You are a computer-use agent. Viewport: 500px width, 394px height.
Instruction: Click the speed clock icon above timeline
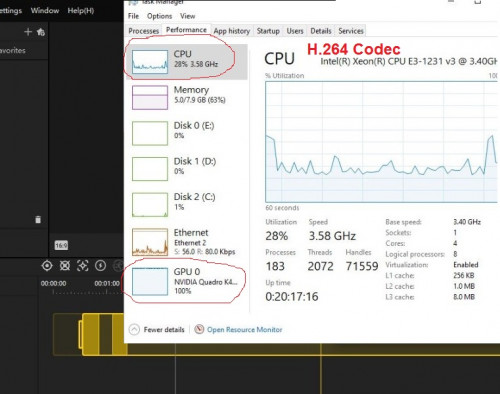100,266
